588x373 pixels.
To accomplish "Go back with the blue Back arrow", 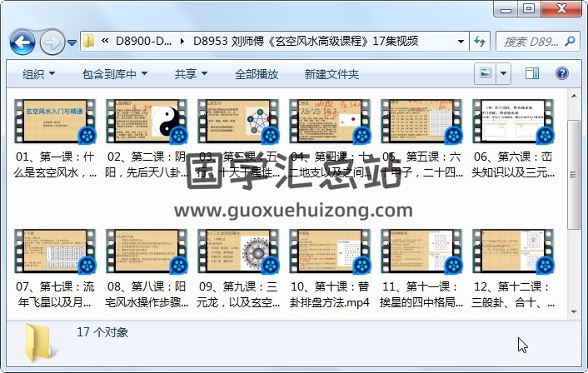I will 22,42.
